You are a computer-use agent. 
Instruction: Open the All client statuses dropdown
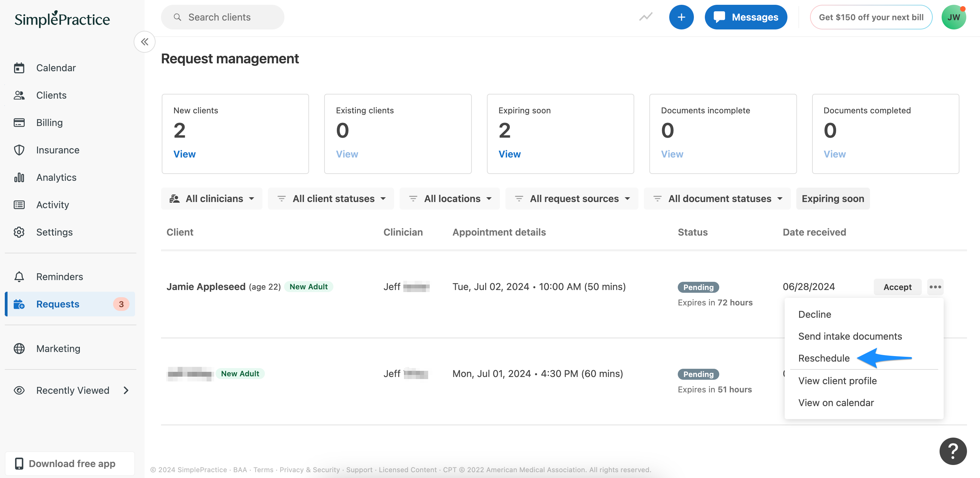tap(331, 199)
